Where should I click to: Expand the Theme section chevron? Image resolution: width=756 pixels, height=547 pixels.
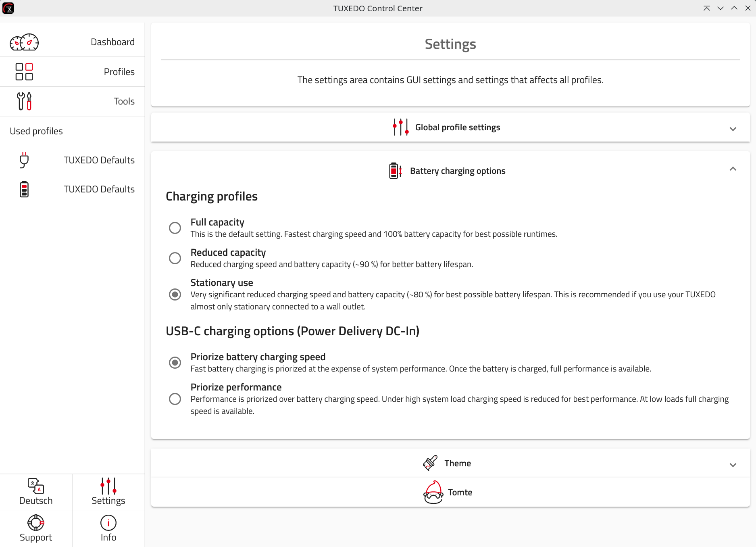(733, 465)
